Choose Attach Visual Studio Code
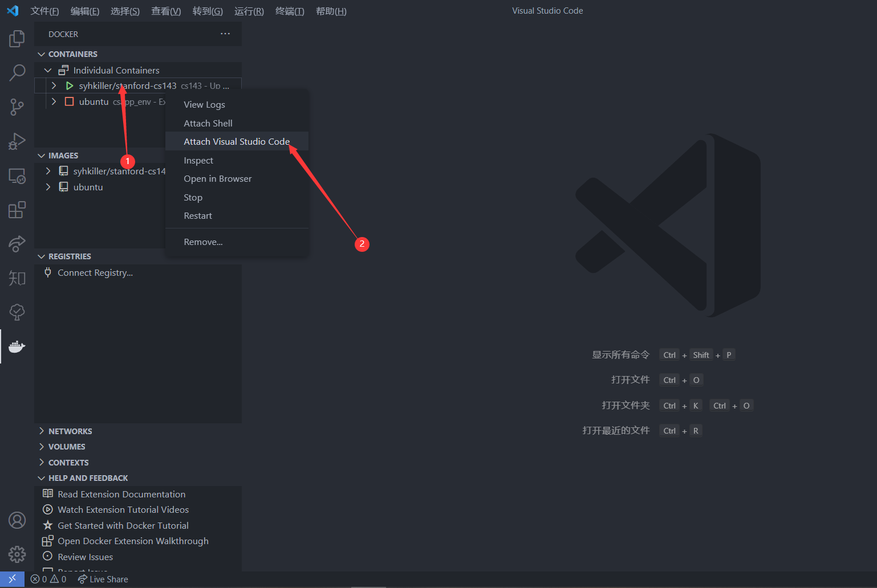The height and width of the screenshot is (588, 877). pyautogui.click(x=237, y=141)
